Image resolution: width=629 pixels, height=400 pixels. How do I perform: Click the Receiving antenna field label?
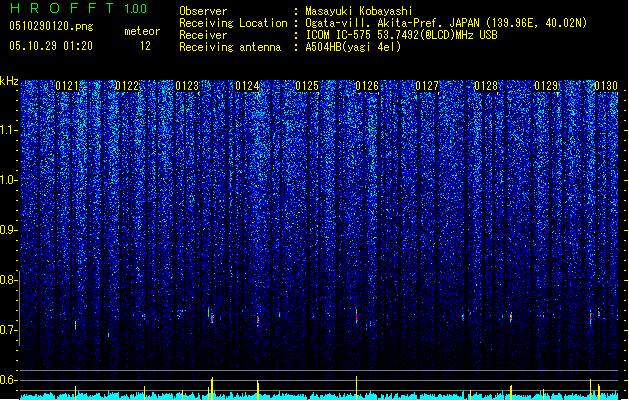230,47
